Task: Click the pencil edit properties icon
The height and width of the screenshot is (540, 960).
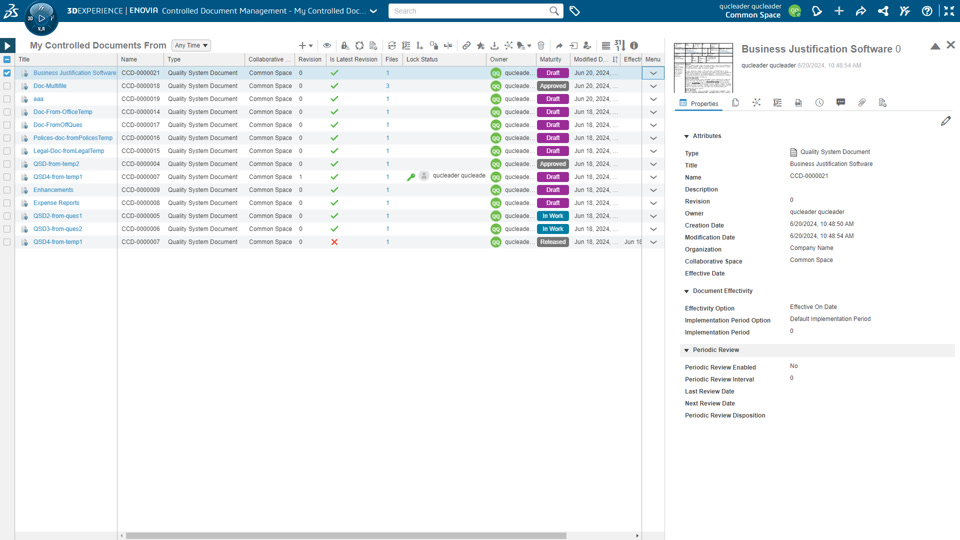Action: click(946, 121)
